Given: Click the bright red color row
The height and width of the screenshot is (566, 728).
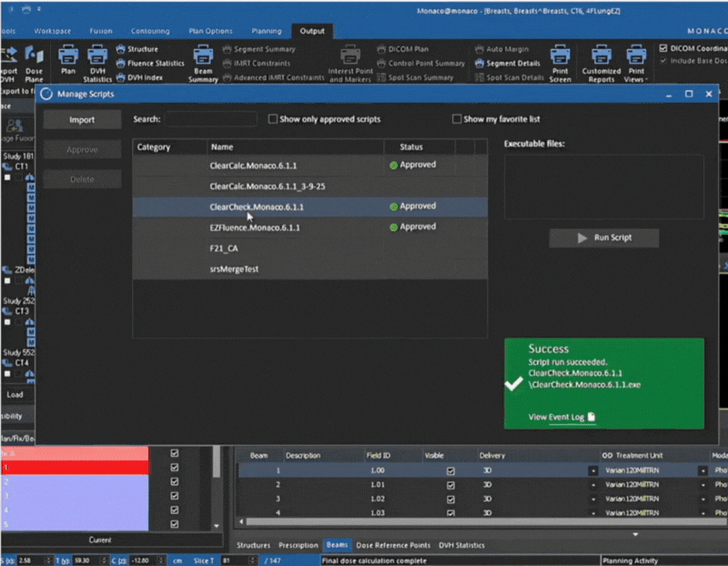Looking at the screenshot, I should 76,468.
